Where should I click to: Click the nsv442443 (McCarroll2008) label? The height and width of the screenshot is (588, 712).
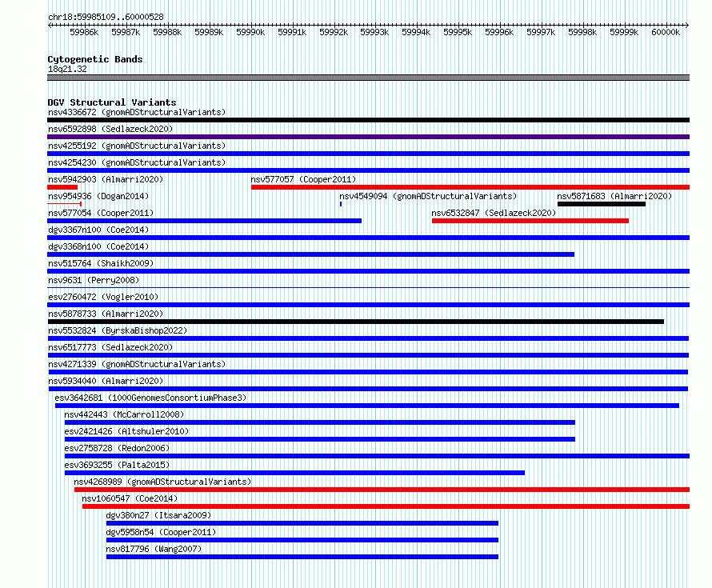124,414
